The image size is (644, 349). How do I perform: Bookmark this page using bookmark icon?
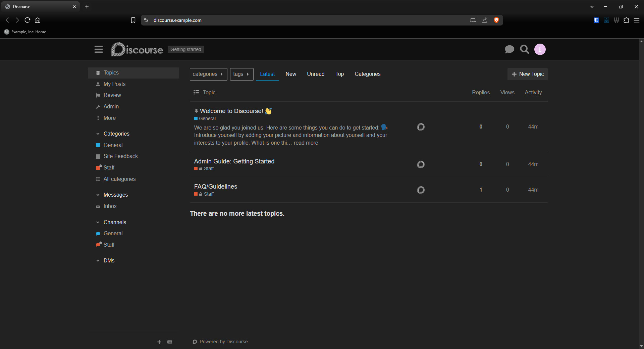click(x=133, y=20)
